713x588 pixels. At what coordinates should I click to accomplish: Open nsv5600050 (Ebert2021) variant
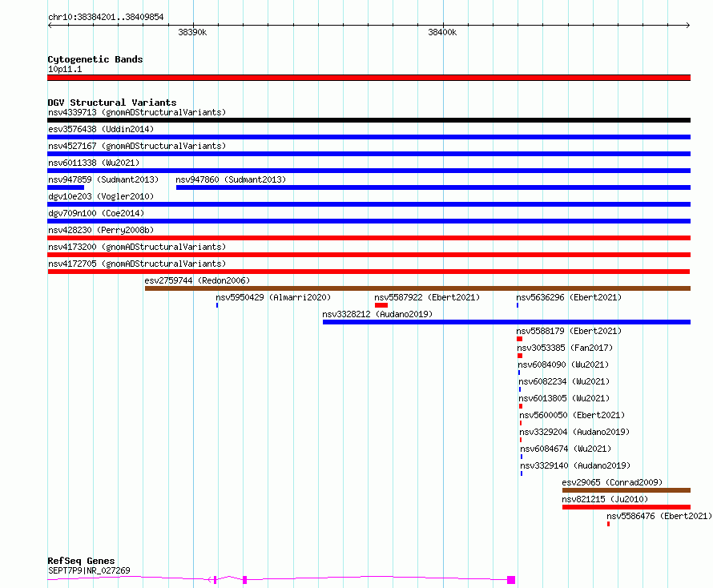coord(573,415)
